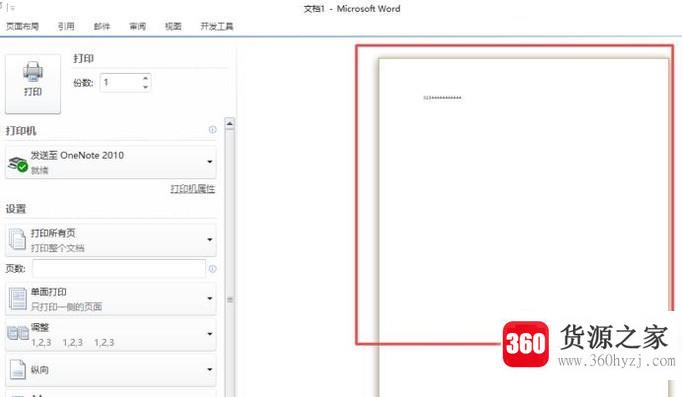
Task: Open the Page Layout ribbon tab
Action: coord(22,27)
